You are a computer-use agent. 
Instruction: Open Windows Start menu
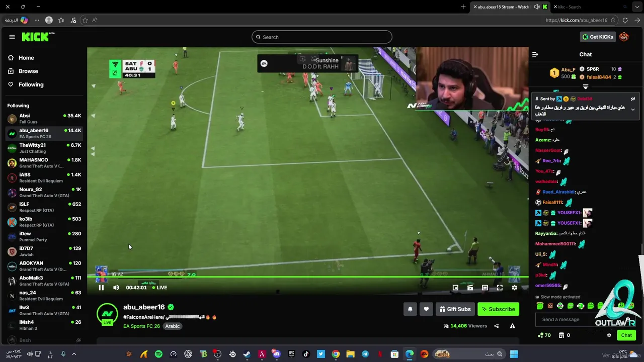514,354
